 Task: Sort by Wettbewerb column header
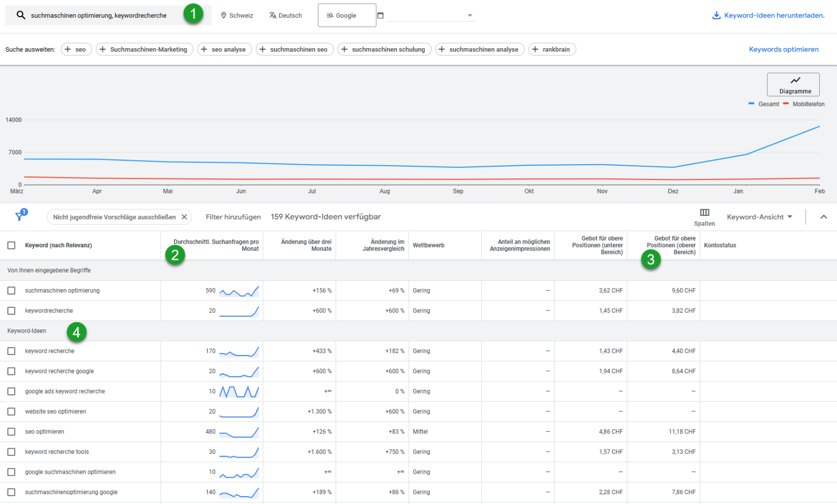(428, 245)
